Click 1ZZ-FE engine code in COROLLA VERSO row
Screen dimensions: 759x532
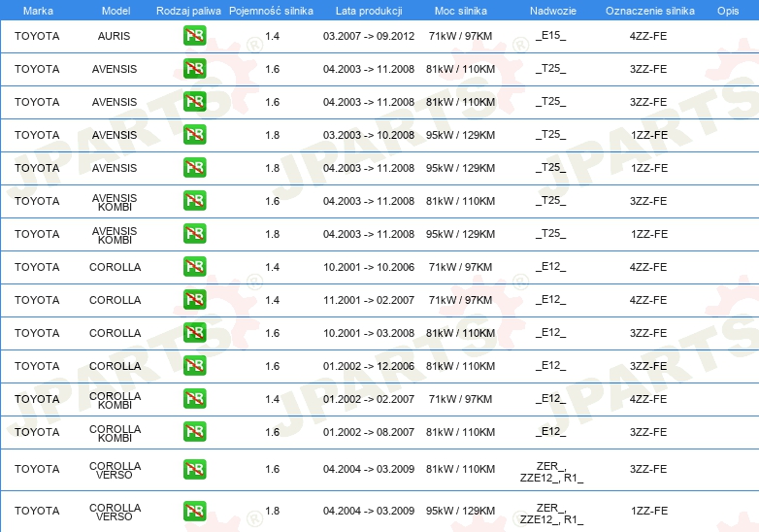pos(649,511)
